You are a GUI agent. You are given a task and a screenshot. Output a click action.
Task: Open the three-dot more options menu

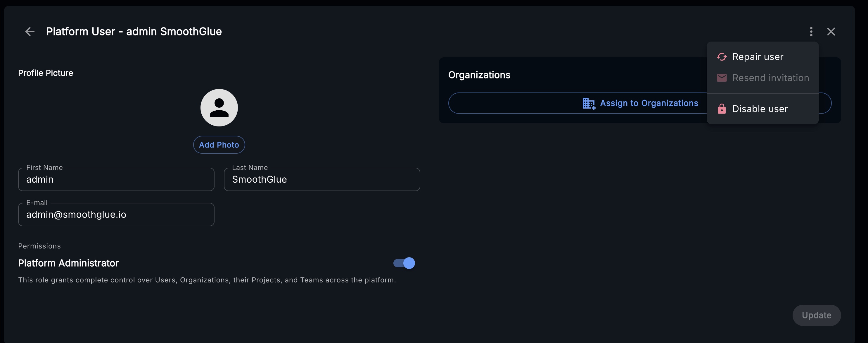tap(811, 32)
